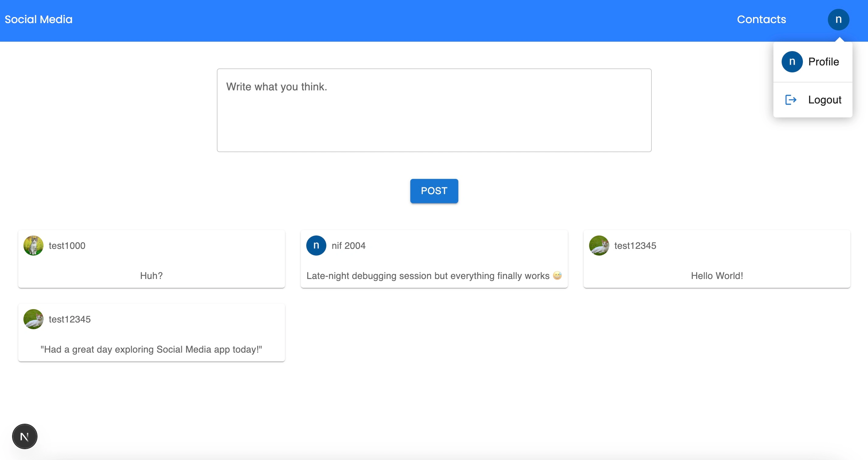Screen dimensions: 868x460
Task: Click the avatar icon beside Profile
Action: coord(792,62)
